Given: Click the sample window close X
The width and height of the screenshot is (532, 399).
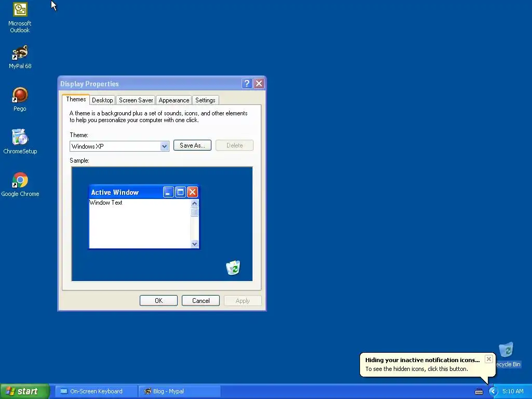Looking at the screenshot, I should 192,192.
